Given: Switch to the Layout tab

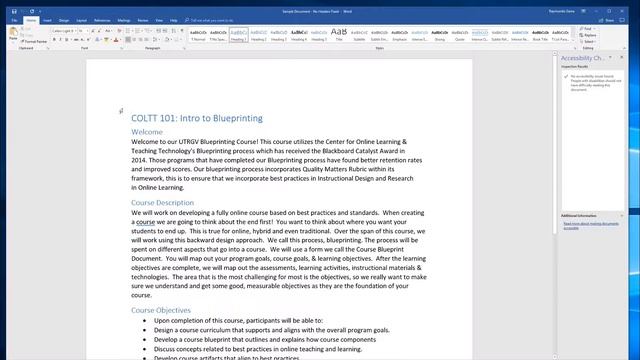Looking at the screenshot, I should (82, 20).
